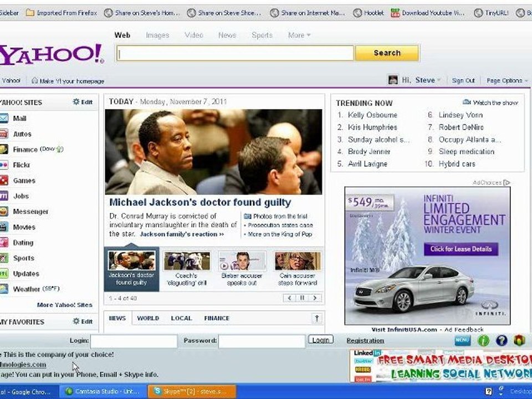Click the Login button in bottom bar

point(321,340)
